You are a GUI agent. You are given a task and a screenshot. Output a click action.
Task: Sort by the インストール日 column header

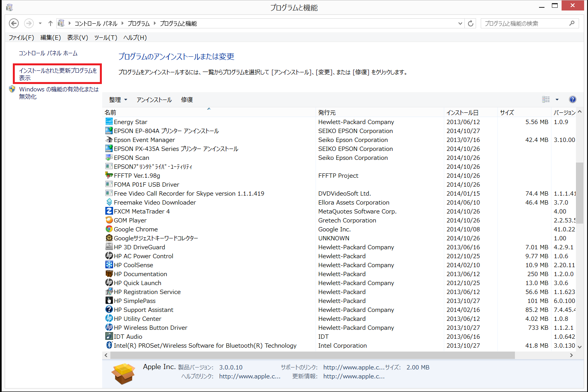coord(462,112)
